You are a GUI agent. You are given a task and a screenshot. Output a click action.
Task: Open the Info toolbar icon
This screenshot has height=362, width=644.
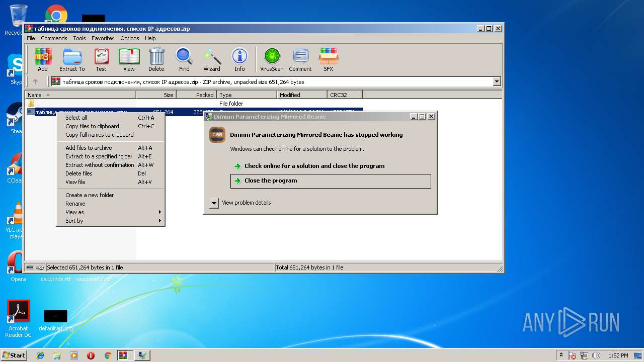(x=239, y=60)
